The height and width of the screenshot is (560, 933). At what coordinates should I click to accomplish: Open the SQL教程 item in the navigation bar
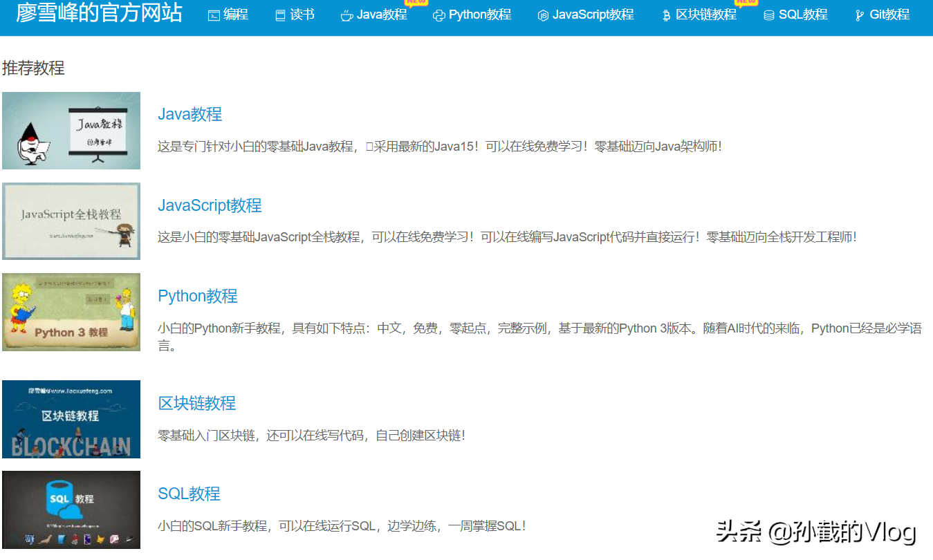coord(803,15)
